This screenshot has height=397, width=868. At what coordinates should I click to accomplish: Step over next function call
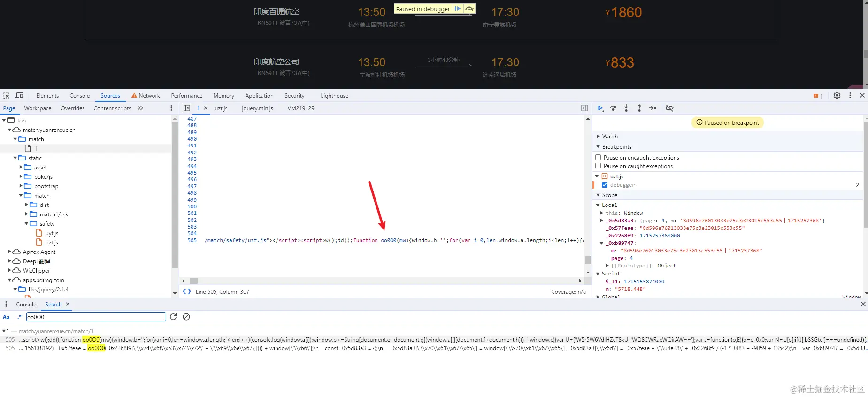[x=613, y=108]
